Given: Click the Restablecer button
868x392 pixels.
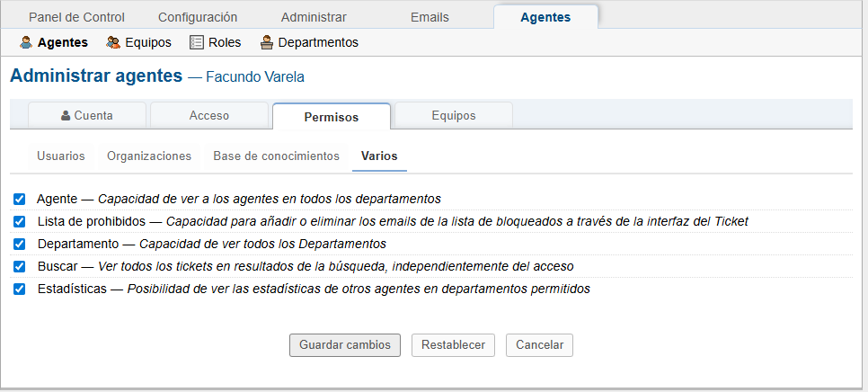Looking at the screenshot, I should [x=453, y=345].
